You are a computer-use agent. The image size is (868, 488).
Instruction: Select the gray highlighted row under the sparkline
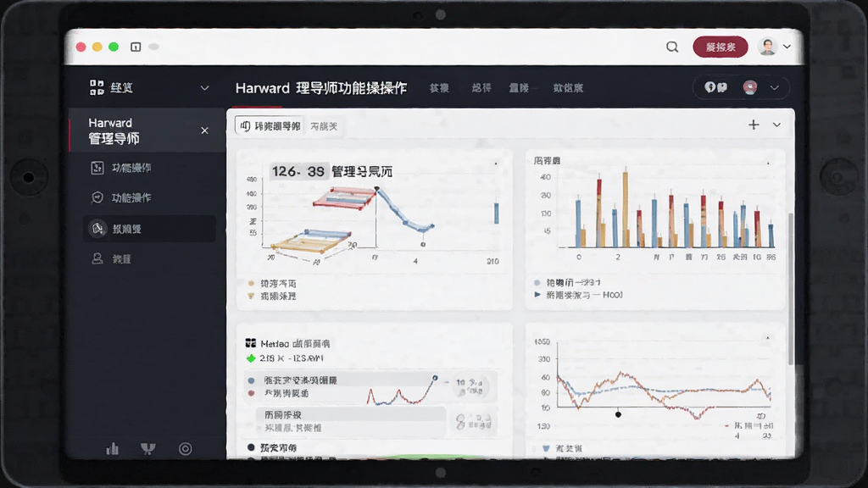pos(351,414)
